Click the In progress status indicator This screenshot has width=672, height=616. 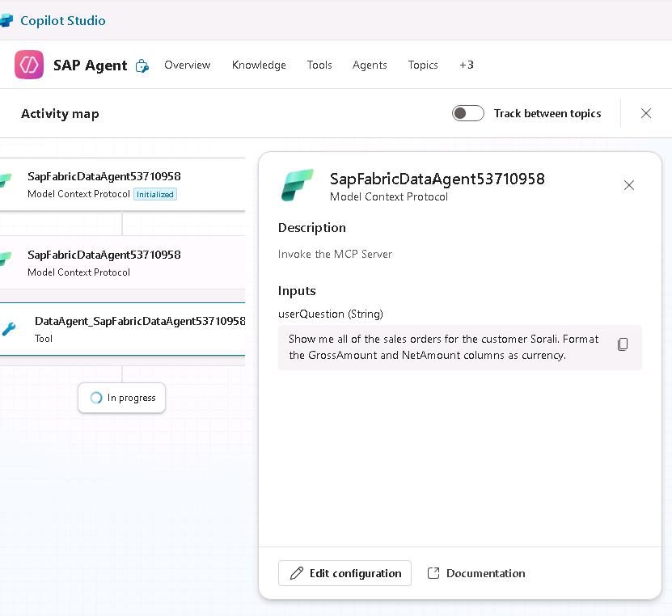pos(122,398)
